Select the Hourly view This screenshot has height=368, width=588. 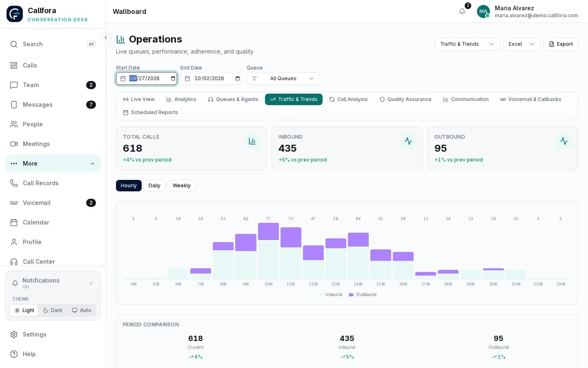tap(129, 186)
